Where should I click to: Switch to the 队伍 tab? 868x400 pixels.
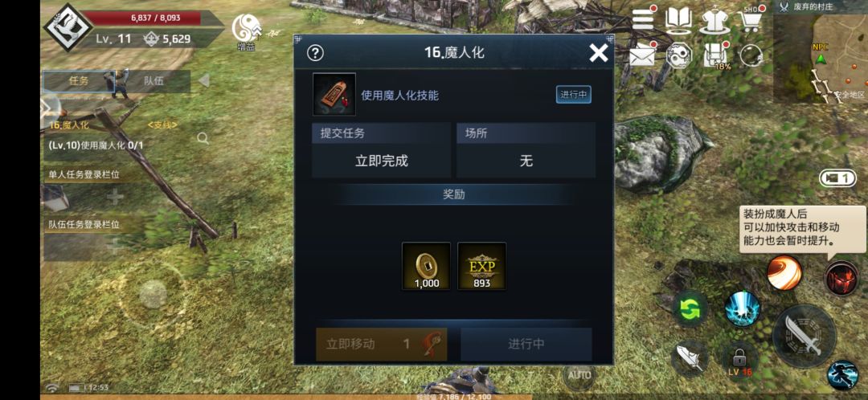[154, 81]
